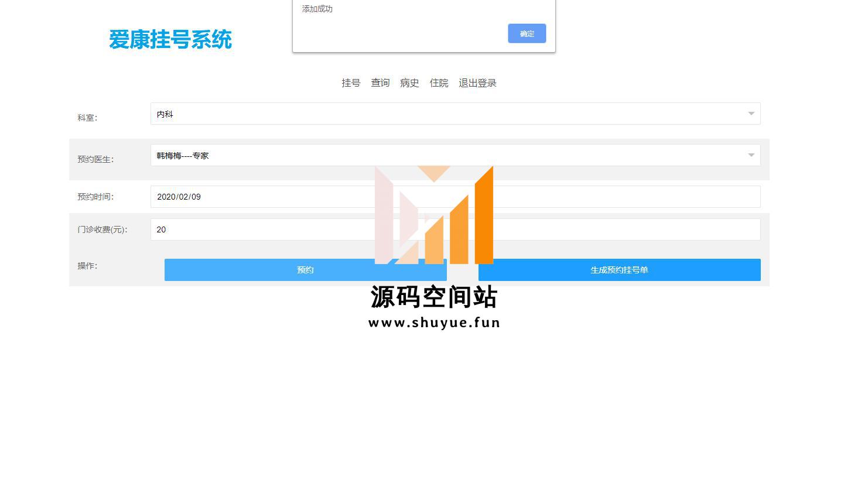The width and height of the screenshot is (868, 497).
Task: Select the 住院 navigation item
Action: tap(439, 83)
